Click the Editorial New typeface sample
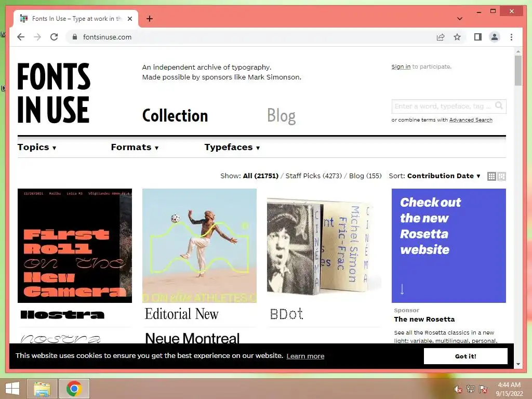 point(181,314)
